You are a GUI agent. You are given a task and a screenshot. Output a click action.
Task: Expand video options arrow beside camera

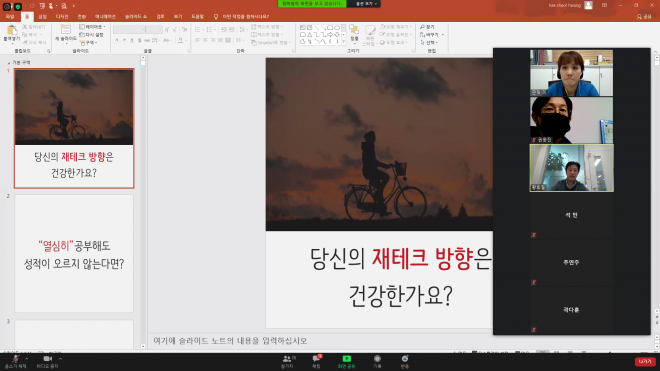[60, 358]
